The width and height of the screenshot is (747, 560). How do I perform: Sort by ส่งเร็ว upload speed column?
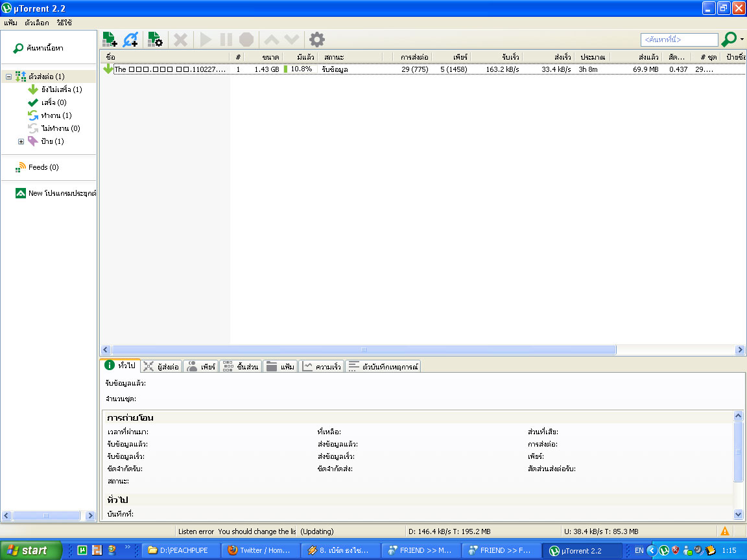click(549, 56)
